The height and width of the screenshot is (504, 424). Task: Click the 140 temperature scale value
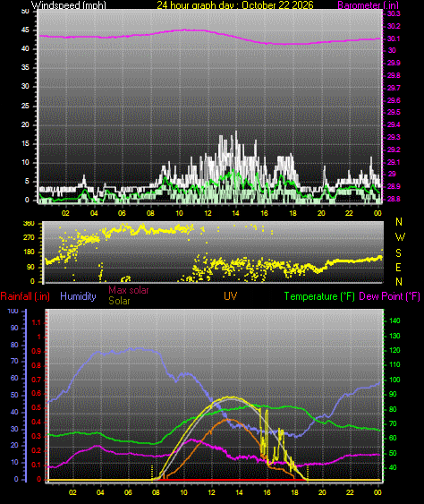point(394,320)
